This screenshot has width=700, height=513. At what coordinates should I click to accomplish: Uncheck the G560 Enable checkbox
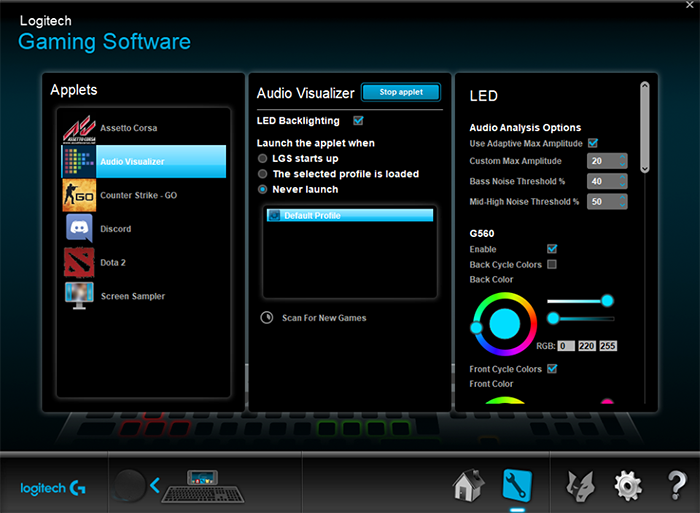tap(552, 249)
